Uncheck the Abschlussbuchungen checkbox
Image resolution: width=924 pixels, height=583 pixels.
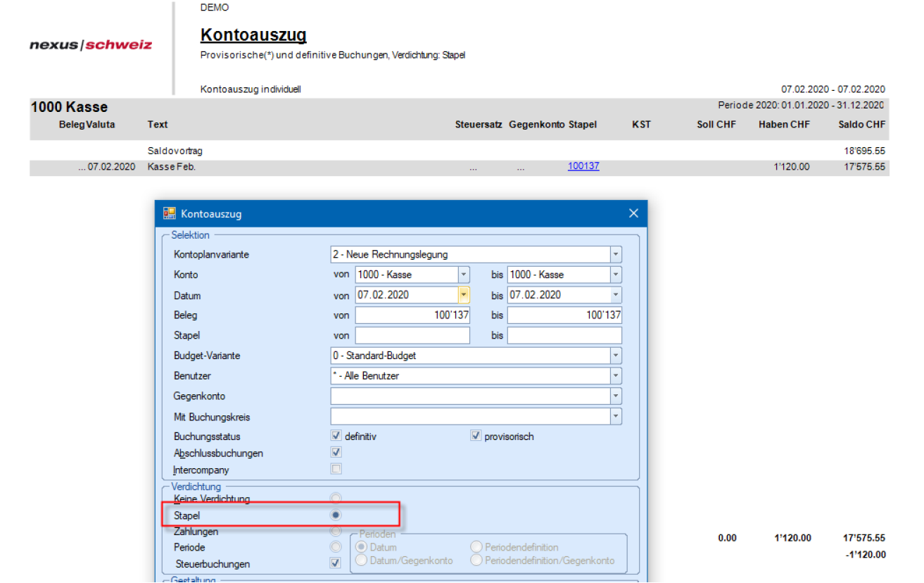[x=336, y=453]
